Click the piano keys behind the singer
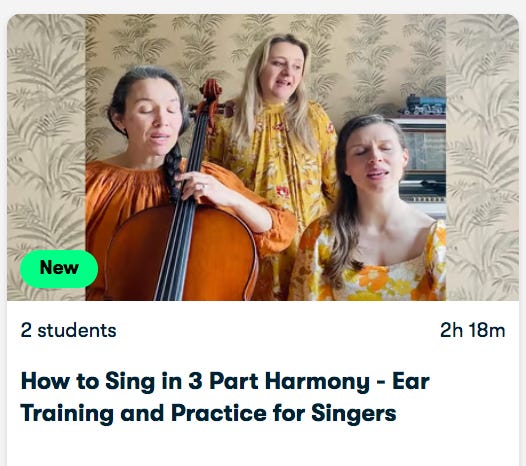 (424, 199)
